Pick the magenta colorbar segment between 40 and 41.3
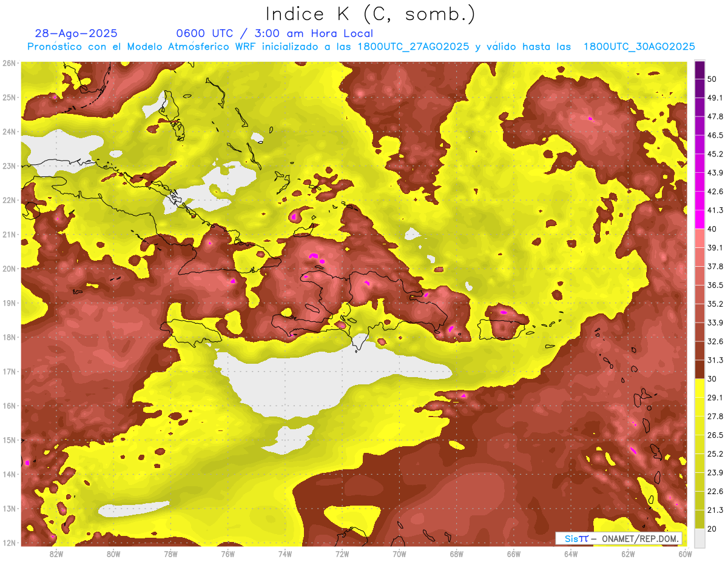Screen dimensions: 728x562 (x=699, y=219)
